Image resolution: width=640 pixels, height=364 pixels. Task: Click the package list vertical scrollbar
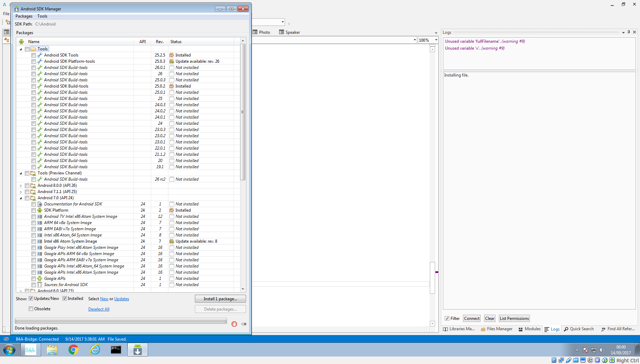point(243,112)
